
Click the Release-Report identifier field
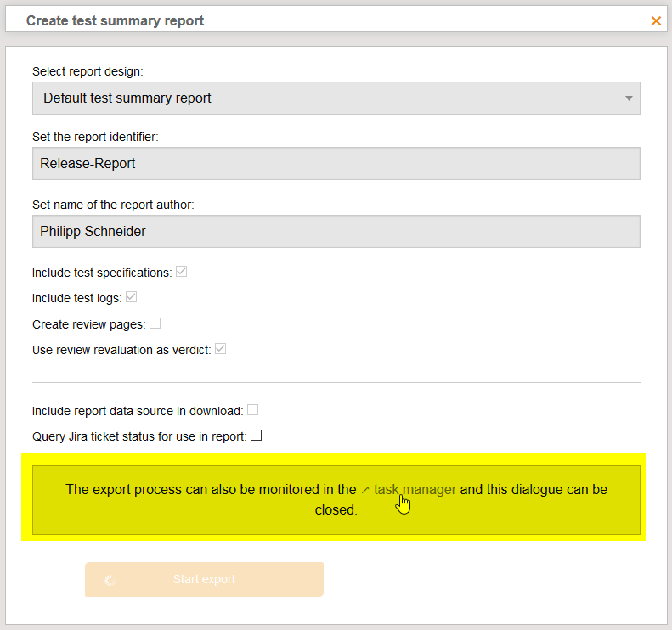coord(336,164)
